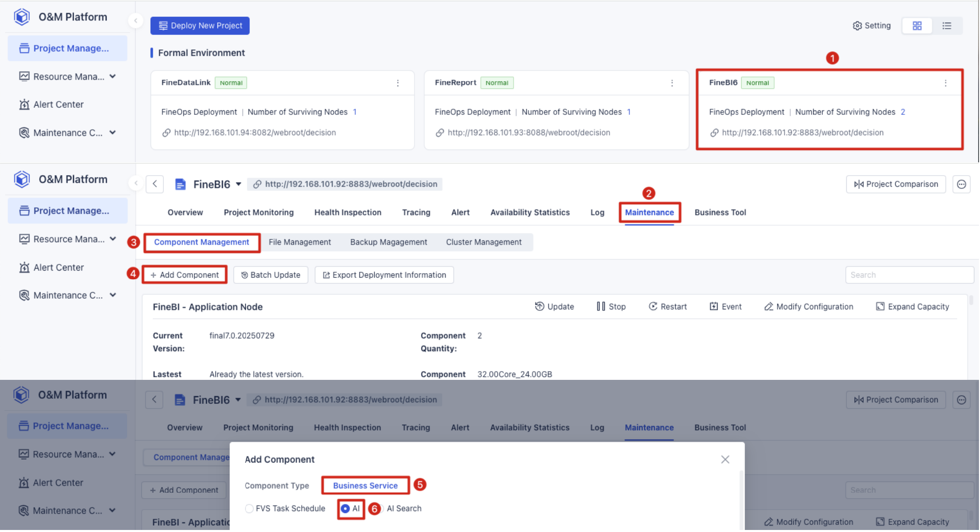The image size is (980, 532).
Task: Click Stop for FineBI - Application Node
Action: coord(611,306)
